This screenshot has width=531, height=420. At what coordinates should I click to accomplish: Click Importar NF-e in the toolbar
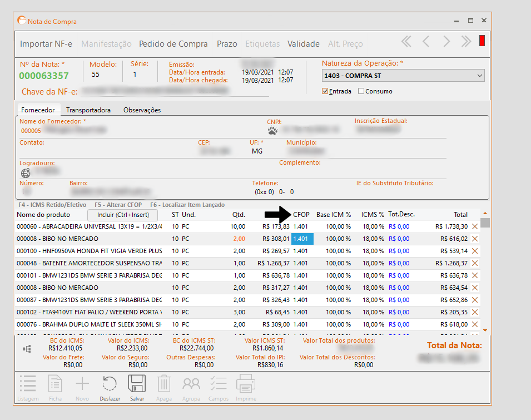[x=46, y=44]
